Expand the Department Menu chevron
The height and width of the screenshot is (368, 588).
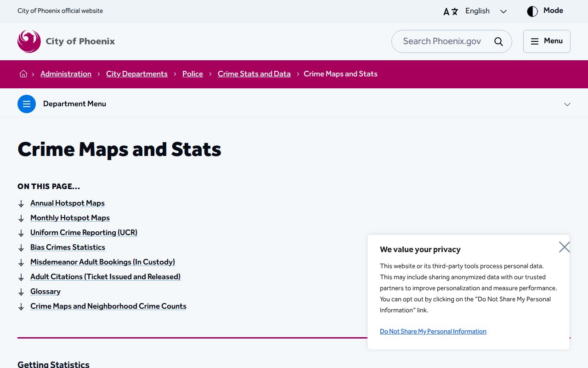coord(567,104)
